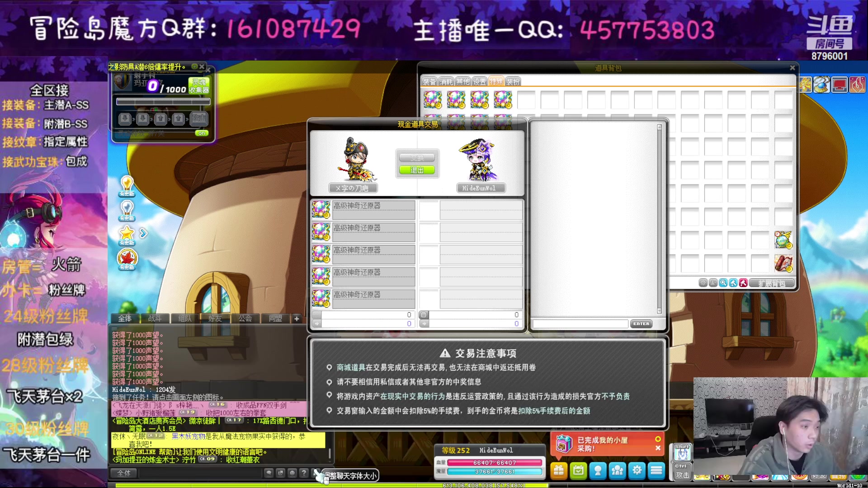Click the star event notification icon
This screenshot has height=488, width=868.
coord(127,235)
